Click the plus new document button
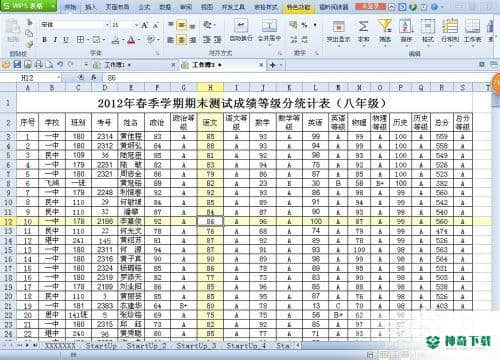The height and width of the screenshot is (360, 500). [x=273, y=65]
